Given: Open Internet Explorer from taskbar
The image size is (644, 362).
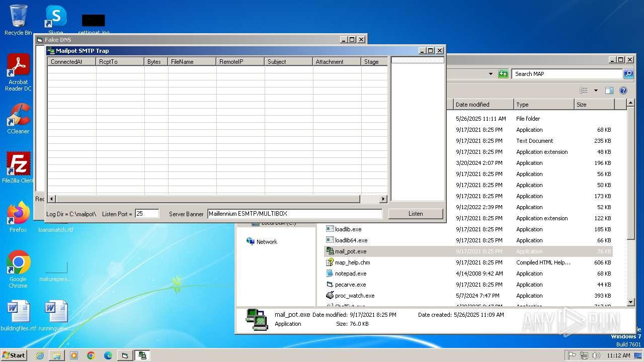Looking at the screenshot, I should (x=40, y=355).
